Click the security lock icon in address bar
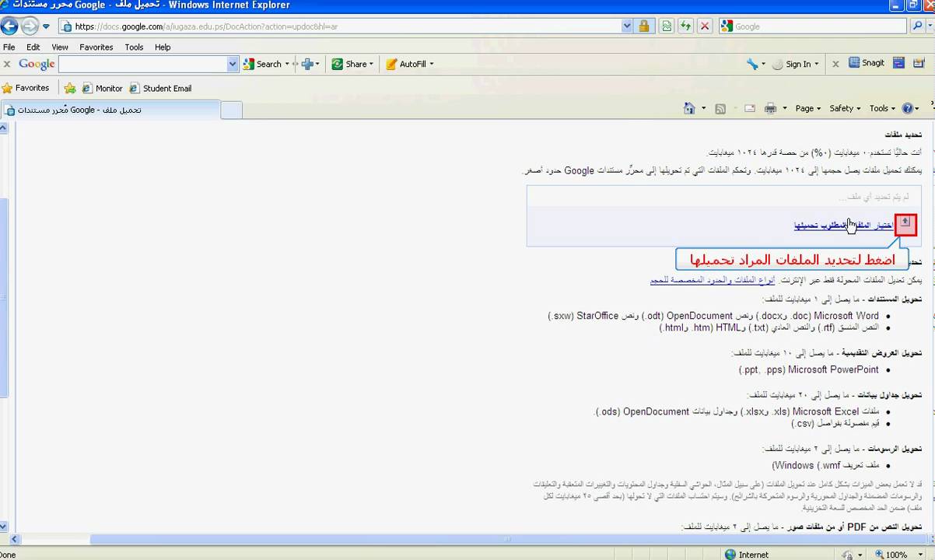This screenshot has height=560, width=935. pos(644,26)
